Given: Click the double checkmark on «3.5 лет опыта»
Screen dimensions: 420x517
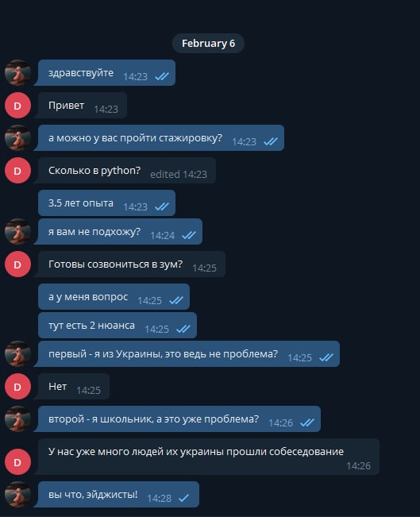Looking at the screenshot, I should click(162, 206).
